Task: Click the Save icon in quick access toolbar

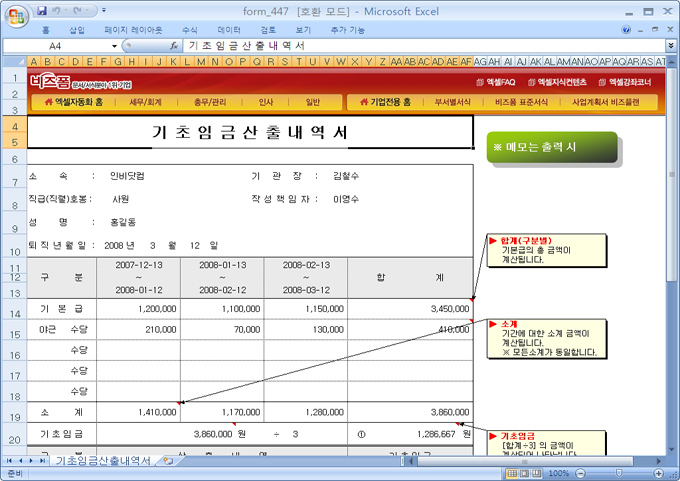Action: point(42,10)
